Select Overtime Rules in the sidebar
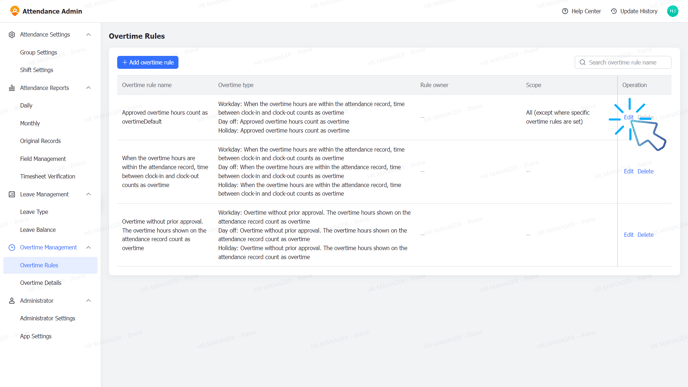 pyautogui.click(x=50, y=265)
